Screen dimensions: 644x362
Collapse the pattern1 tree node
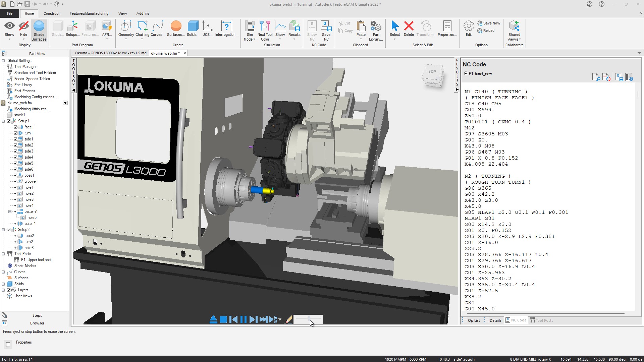point(10,212)
